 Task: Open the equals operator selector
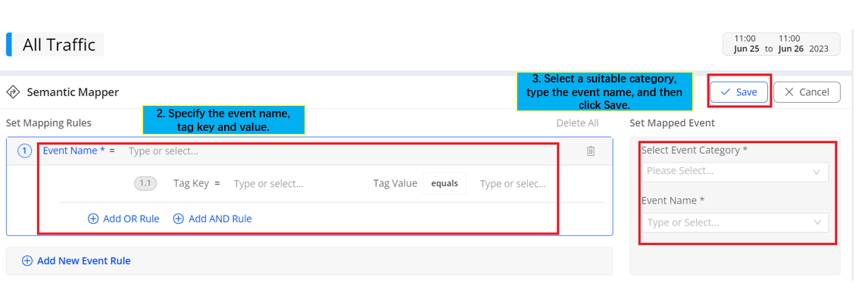445,183
